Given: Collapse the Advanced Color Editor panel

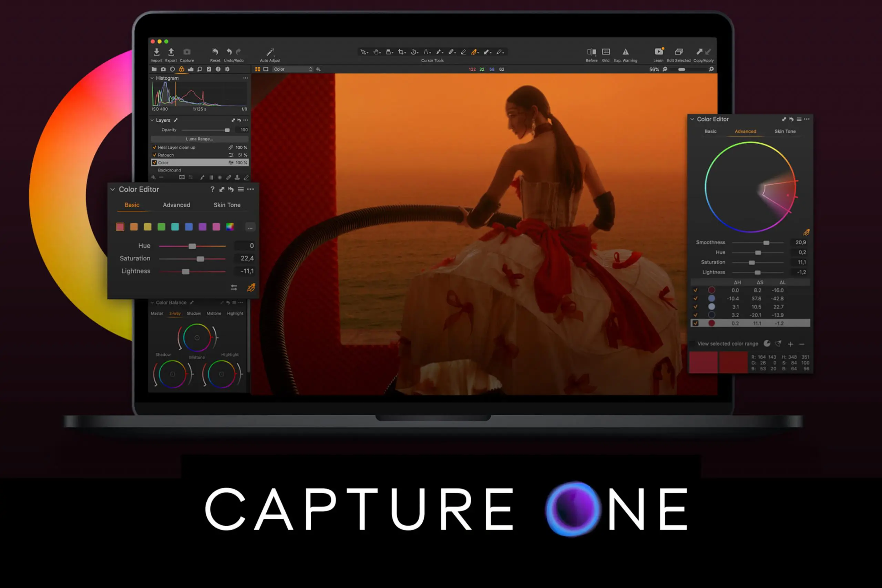Looking at the screenshot, I should pos(692,119).
